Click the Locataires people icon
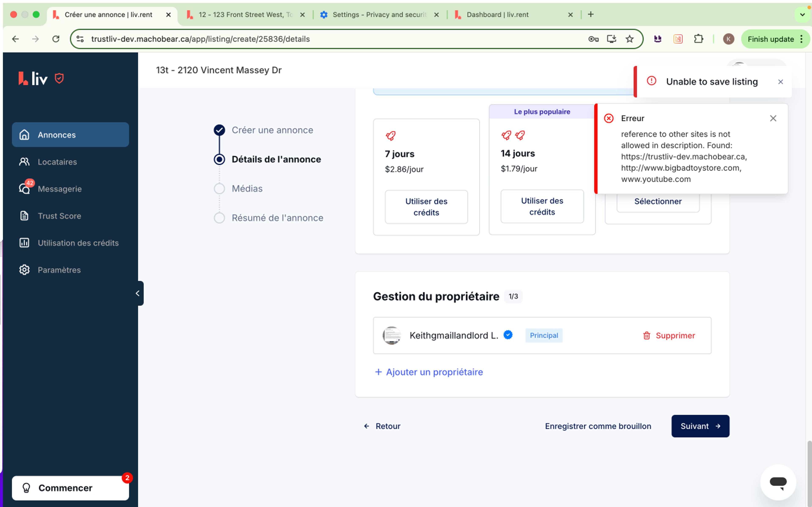Viewport: 812px width, 507px height. pos(24,162)
